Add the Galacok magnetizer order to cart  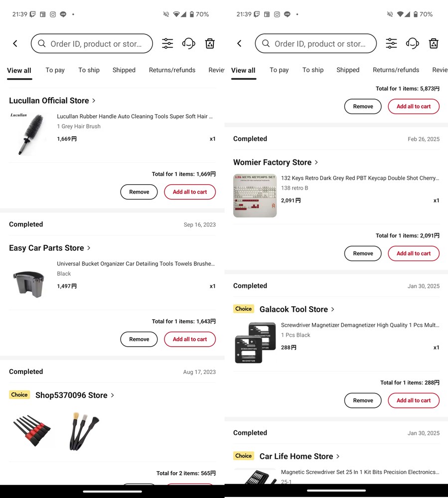[x=414, y=400]
